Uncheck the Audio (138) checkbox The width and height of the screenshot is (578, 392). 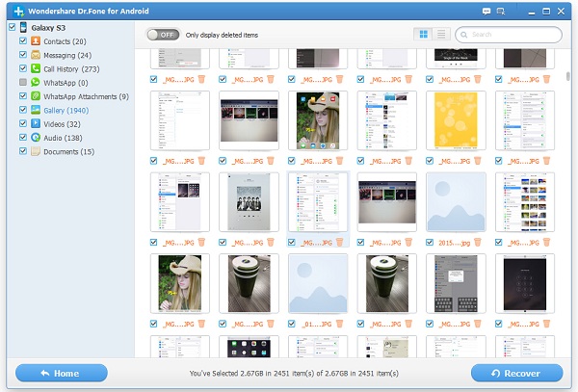[23, 137]
